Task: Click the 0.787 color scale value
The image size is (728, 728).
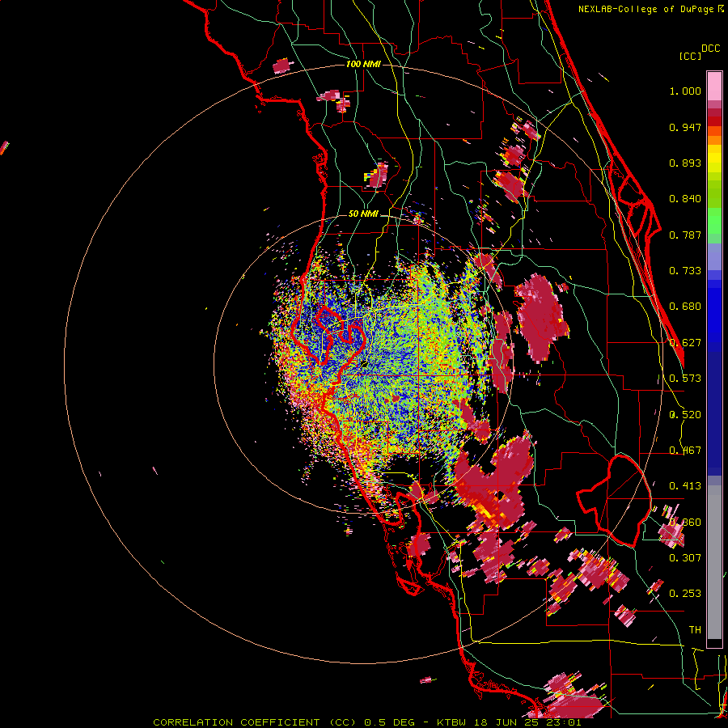Action: [x=685, y=235]
